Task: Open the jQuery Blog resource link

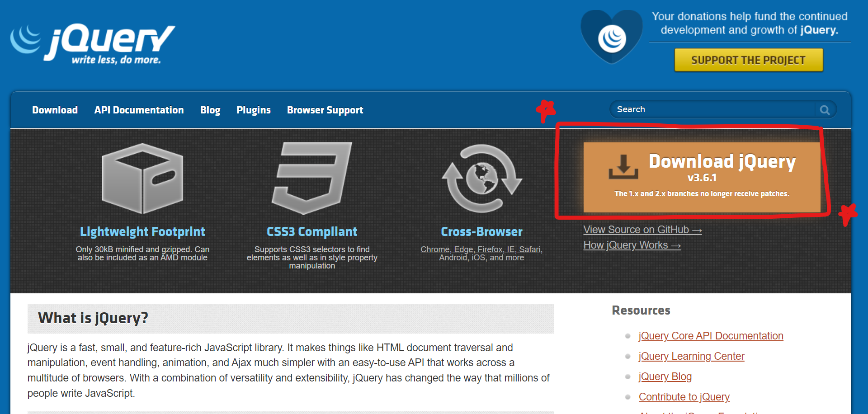Action: (x=665, y=376)
